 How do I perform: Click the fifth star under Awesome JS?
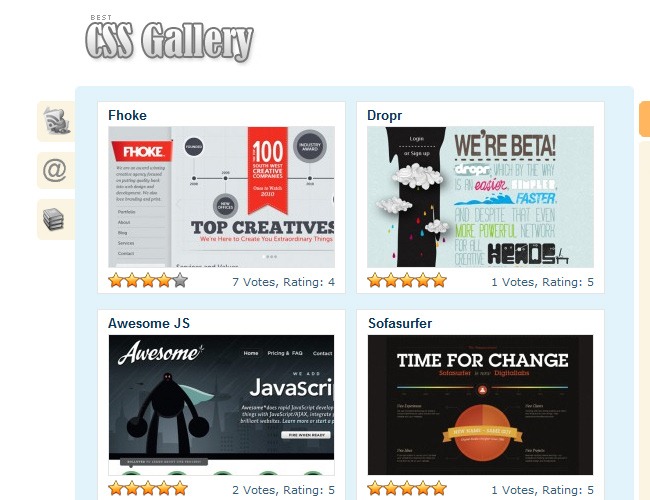[180, 488]
